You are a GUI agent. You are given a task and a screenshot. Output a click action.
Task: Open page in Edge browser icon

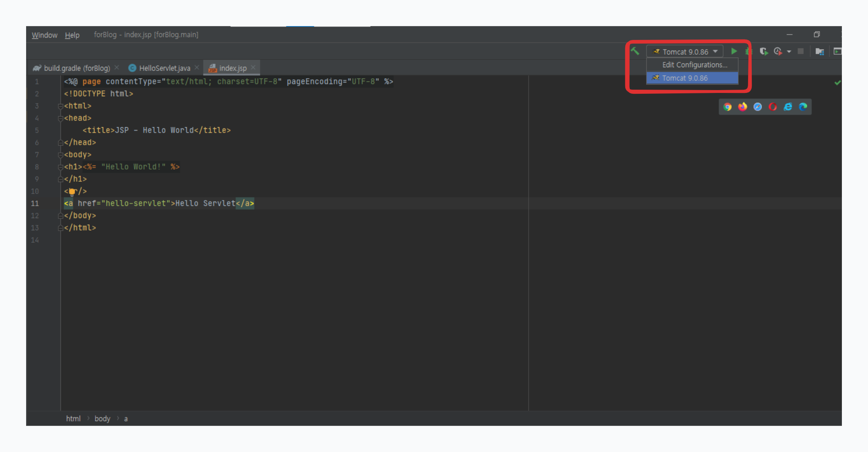coord(803,107)
